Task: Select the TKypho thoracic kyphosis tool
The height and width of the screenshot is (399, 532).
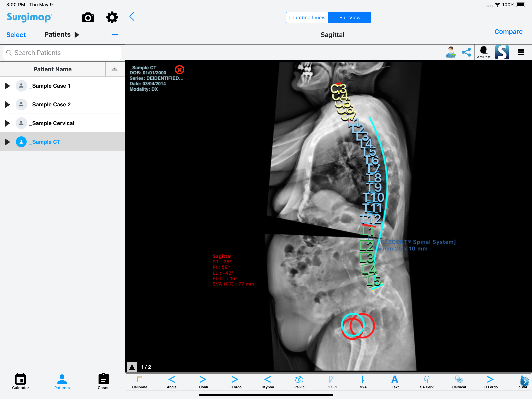Action: tap(267, 382)
